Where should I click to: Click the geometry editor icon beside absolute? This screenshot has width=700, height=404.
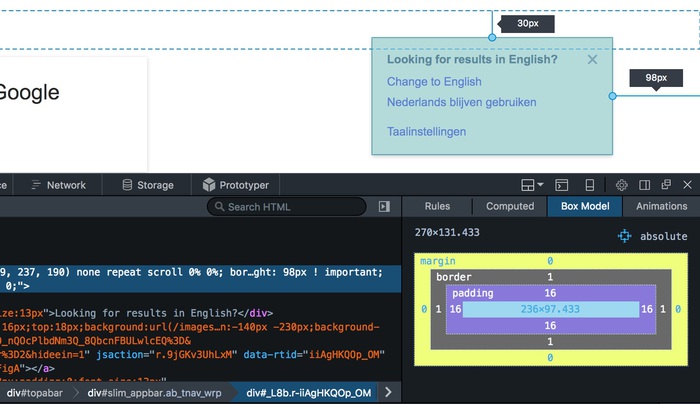click(625, 236)
